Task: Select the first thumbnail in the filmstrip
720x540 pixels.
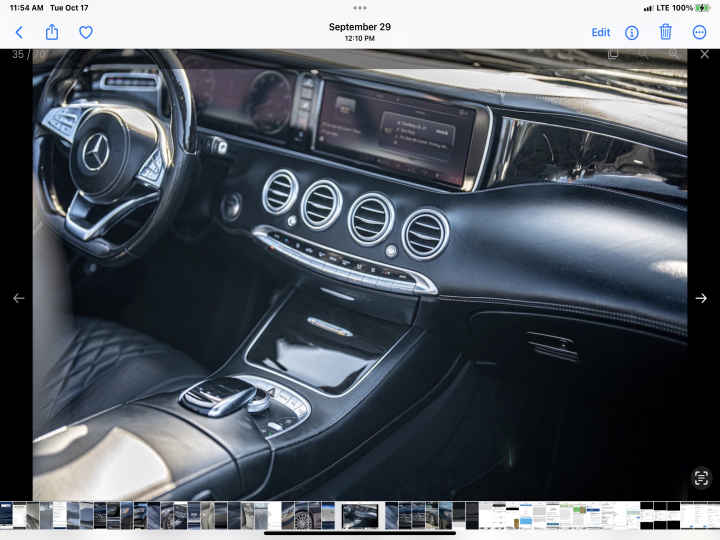Action: pyautogui.click(x=6, y=516)
